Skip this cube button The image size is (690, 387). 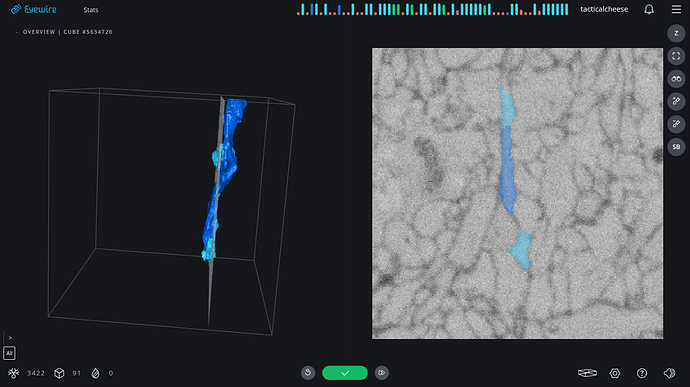click(382, 373)
